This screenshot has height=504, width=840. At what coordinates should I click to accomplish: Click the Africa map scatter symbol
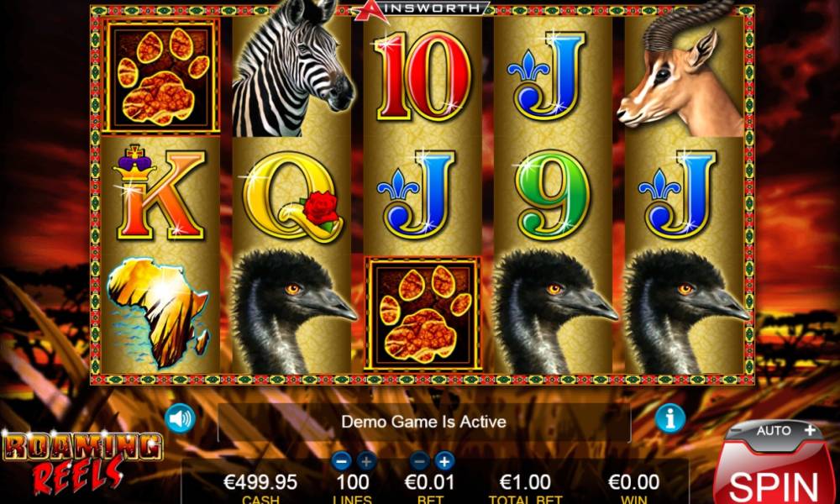(x=159, y=312)
